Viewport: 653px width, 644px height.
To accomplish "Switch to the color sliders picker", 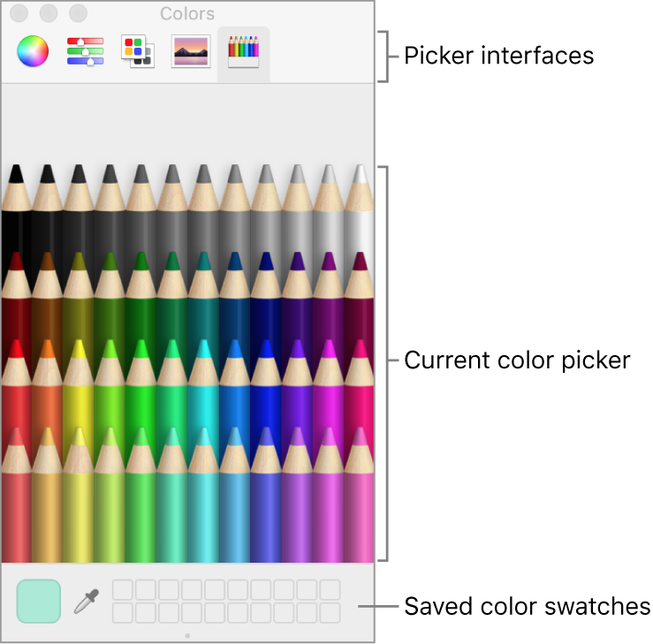I will click(x=85, y=52).
